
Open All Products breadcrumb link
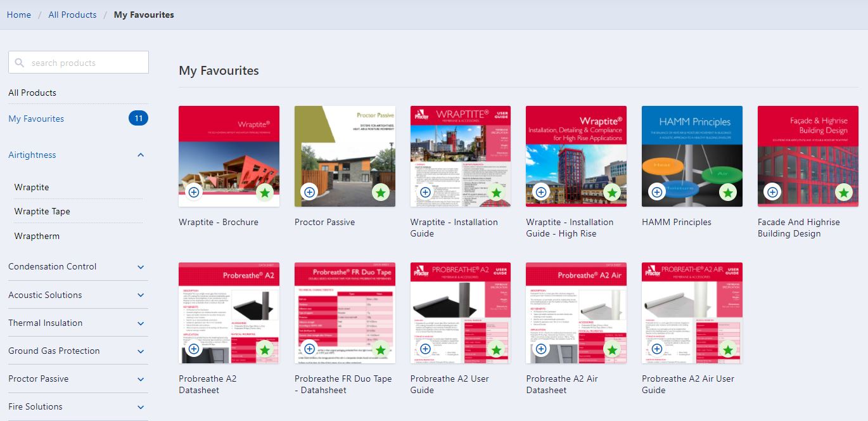tap(72, 15)
